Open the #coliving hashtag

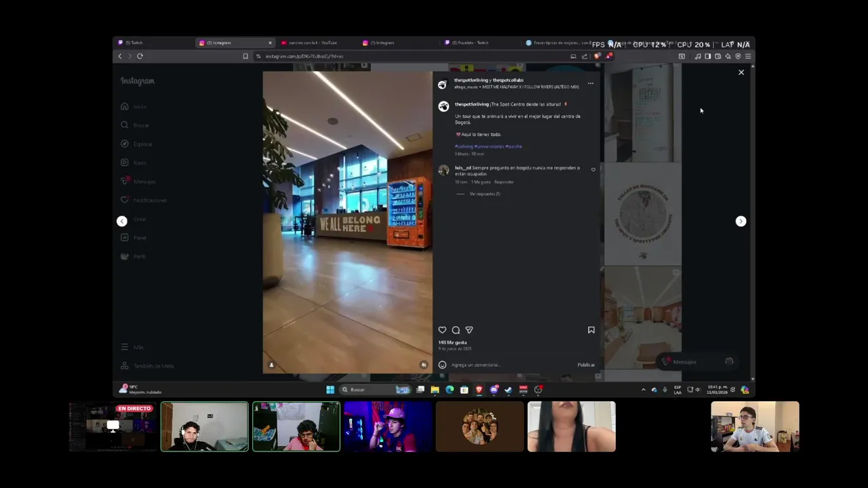pos(464,146)
